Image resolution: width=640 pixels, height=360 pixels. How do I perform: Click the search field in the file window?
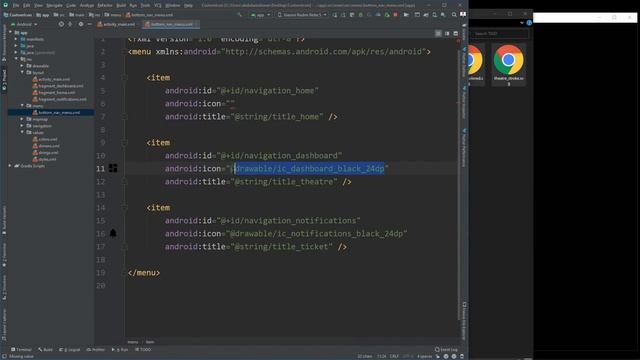500,33
